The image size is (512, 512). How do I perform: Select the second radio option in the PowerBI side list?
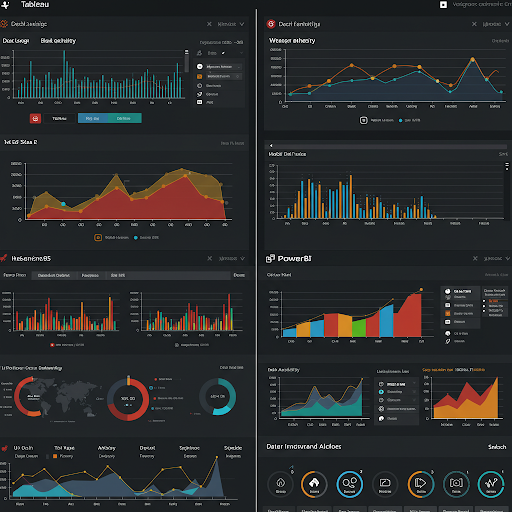click(x=484, y=306)
